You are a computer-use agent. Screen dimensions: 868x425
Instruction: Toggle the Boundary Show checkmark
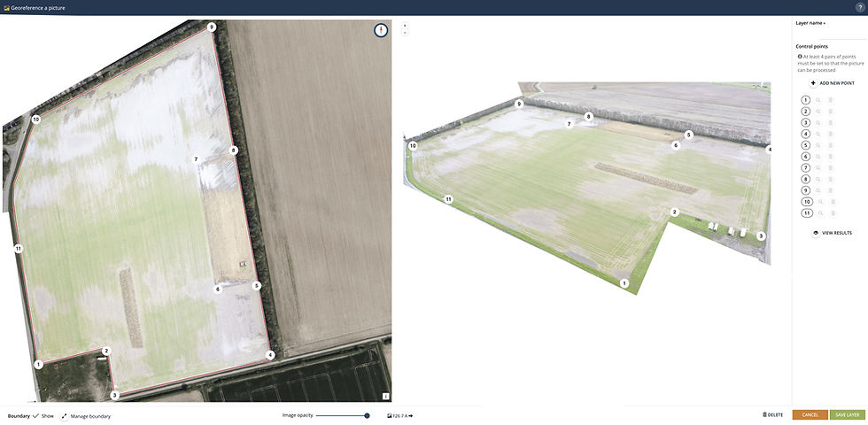click(x=35, y=415)
